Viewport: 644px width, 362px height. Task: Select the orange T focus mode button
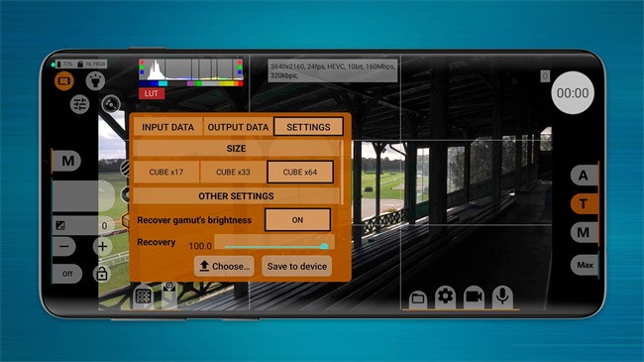(584, 204)
